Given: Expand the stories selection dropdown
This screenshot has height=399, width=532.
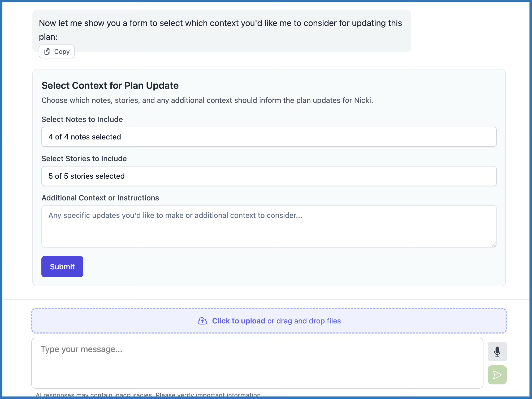Looking at the screenshot, I should pos(269,176).
